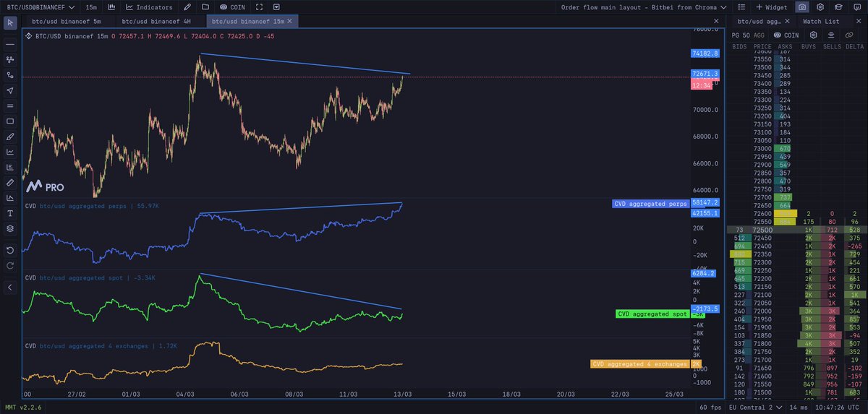The width and height of the screenshot is (868, 414).
Task: Select the CVD btc/usd aggregated spot legend
Action: 90,277
